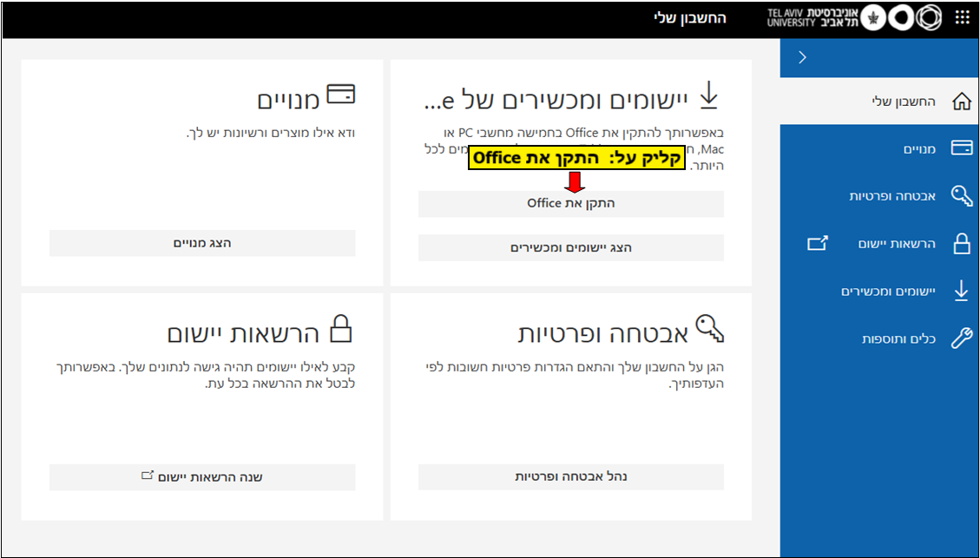The image size is (980, 558).
Task: Click the 'החשבון שלי' title in the header
Action: 690,18
